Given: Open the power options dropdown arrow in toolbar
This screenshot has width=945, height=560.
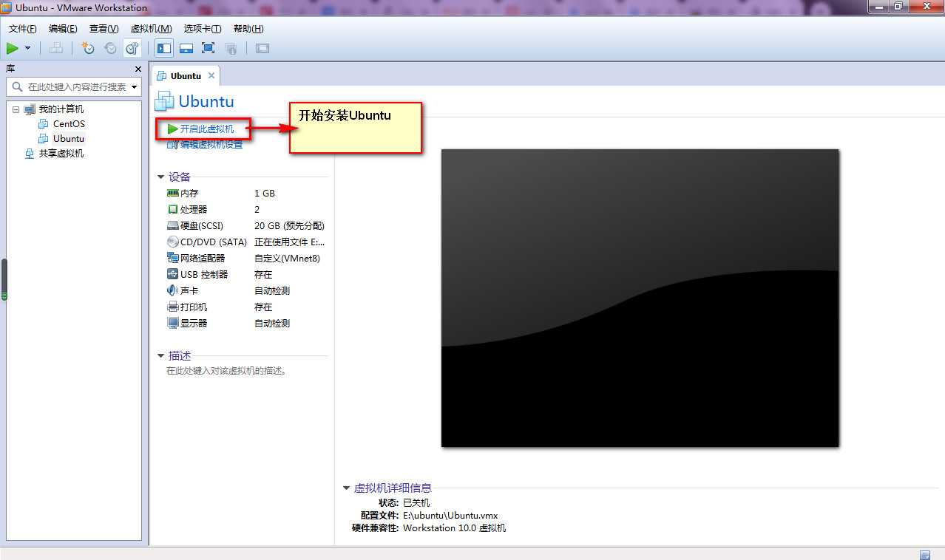Looking at the screenshot, I should pos(28,48).
